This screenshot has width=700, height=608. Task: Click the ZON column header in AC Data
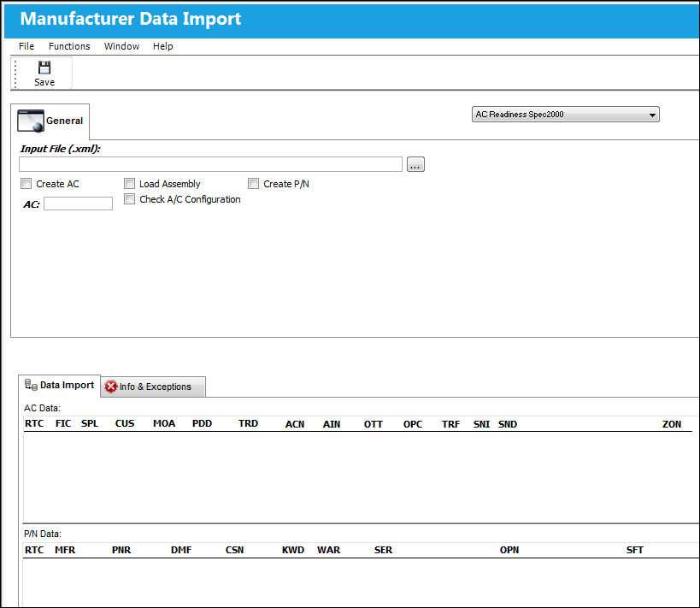(x=672, y=424)
